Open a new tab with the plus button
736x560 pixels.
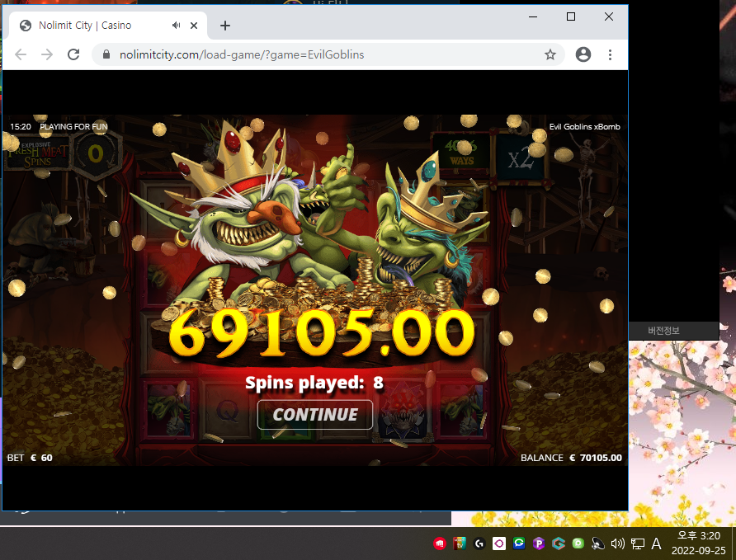tap(224, 26)
